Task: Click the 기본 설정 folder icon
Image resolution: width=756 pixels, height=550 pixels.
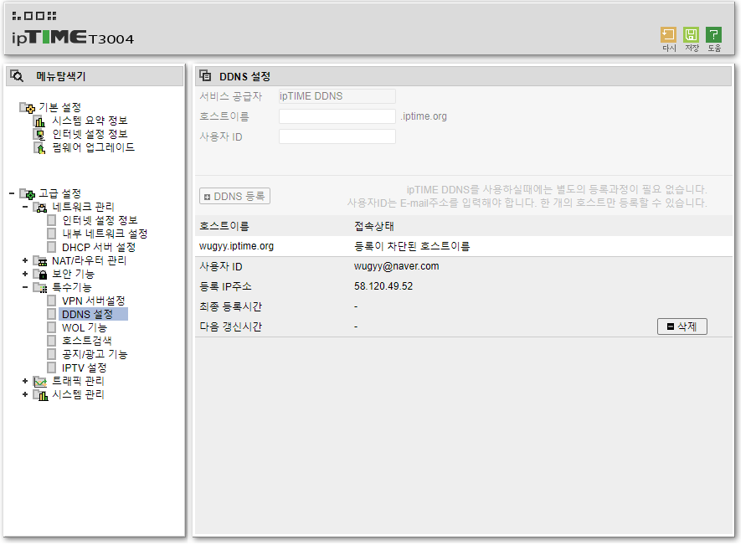Action: coord(28,107)
